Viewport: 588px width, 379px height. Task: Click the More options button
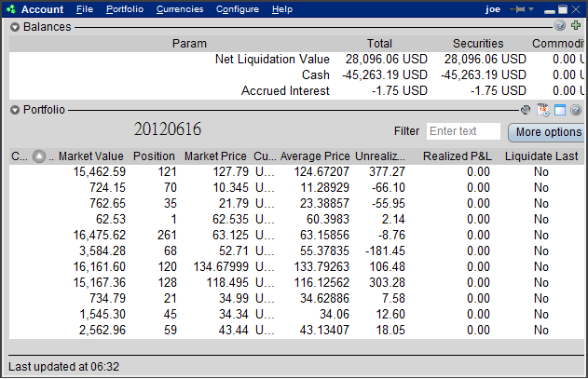click(548, 132)
